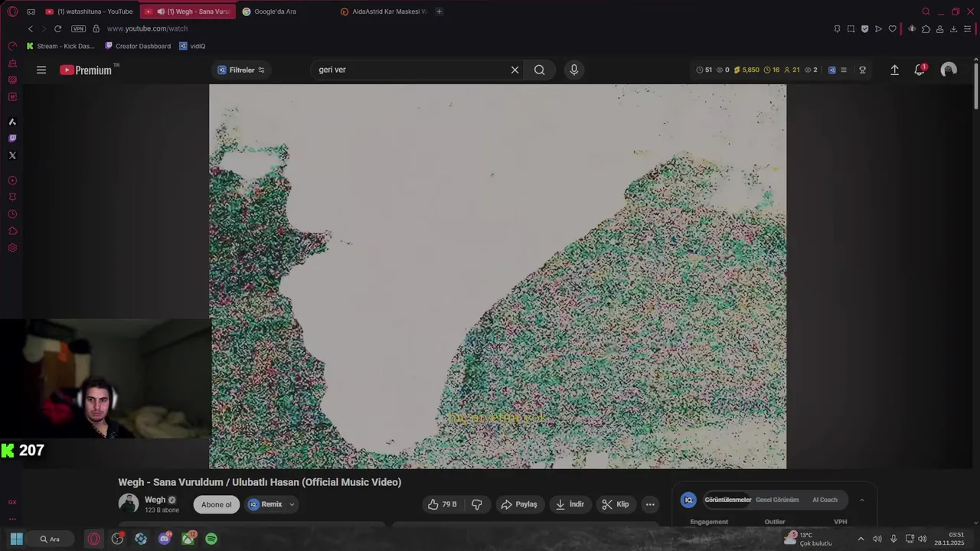The height and width of the screenshot is (551, 980).
Task: Open the Opera sidebar settings gear
Action: pyautogui.click(x=12, y=248)
